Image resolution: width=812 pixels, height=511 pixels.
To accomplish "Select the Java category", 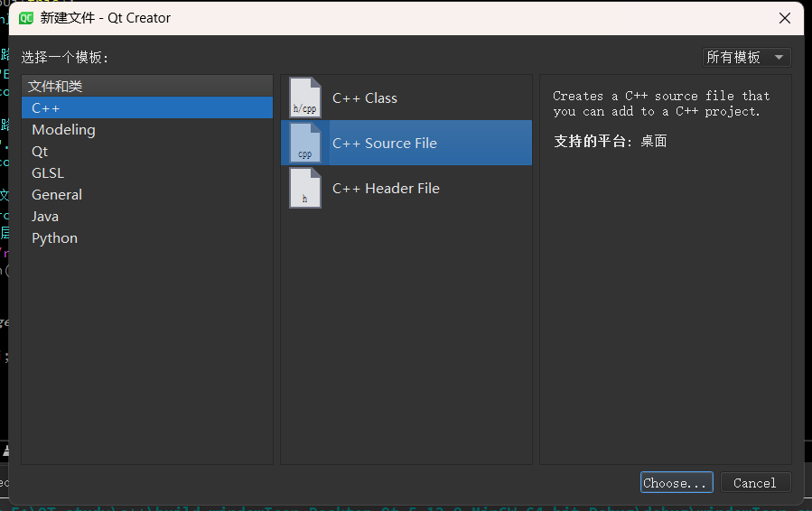I will point(147,217).
